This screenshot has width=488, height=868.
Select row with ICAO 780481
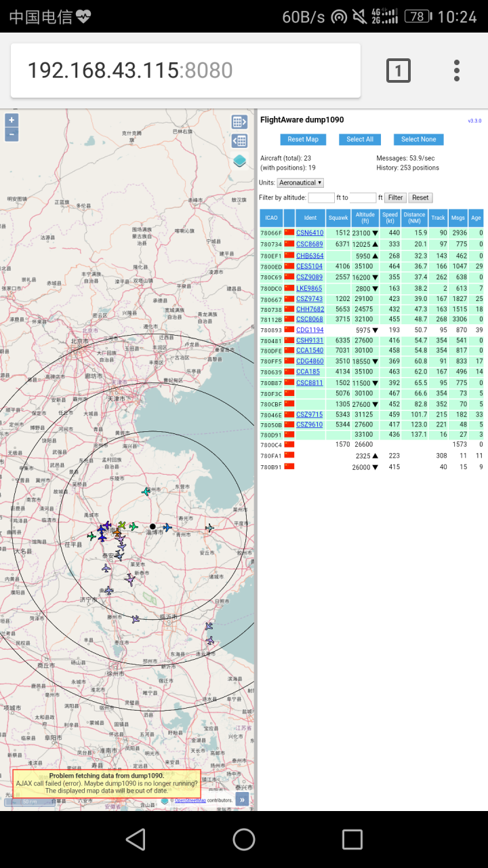371,340
